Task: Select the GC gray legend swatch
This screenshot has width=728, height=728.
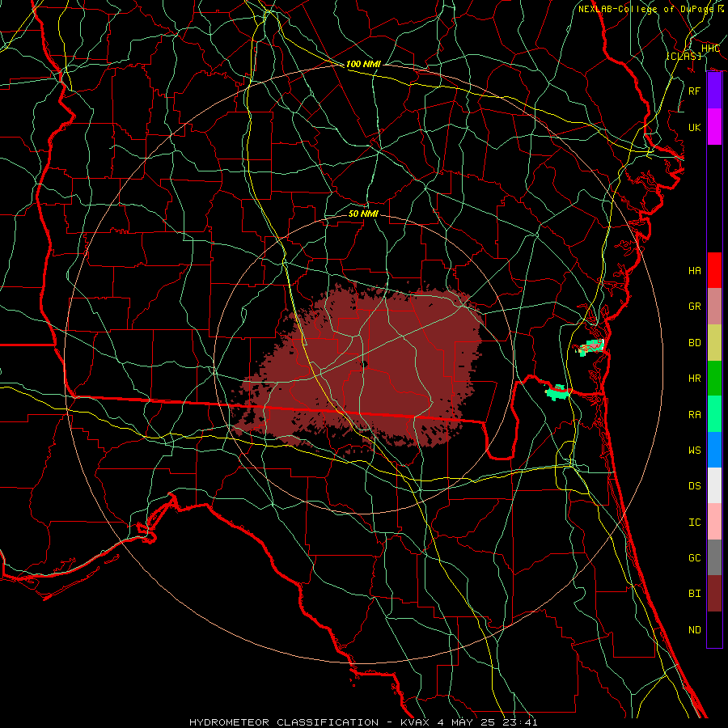Action: (x=714, y=557)
